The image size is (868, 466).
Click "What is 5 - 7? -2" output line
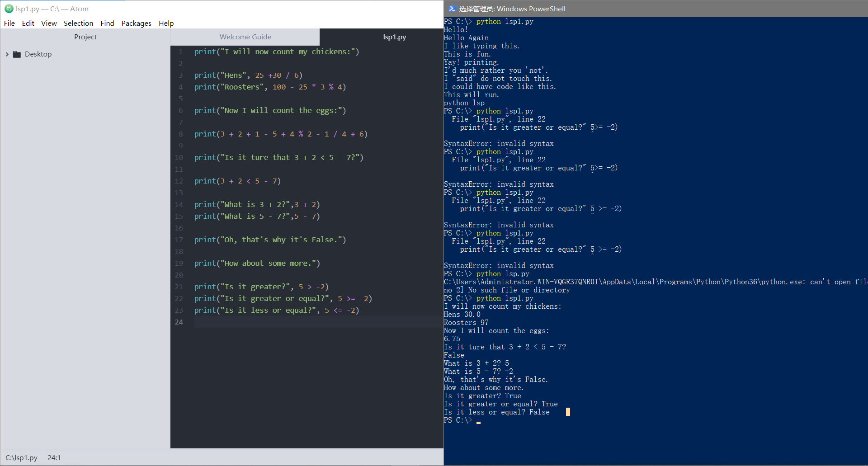pos(478,372)
